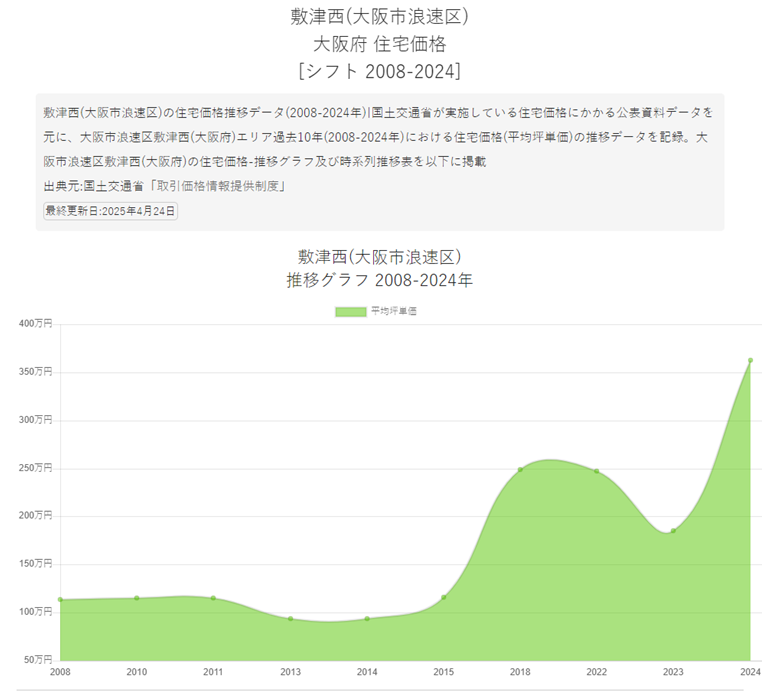Image resolution: width=778 pixels, height=694 pixels.
Task: Click the 出典元 国土交通省 source line
Action: (165, 187)
